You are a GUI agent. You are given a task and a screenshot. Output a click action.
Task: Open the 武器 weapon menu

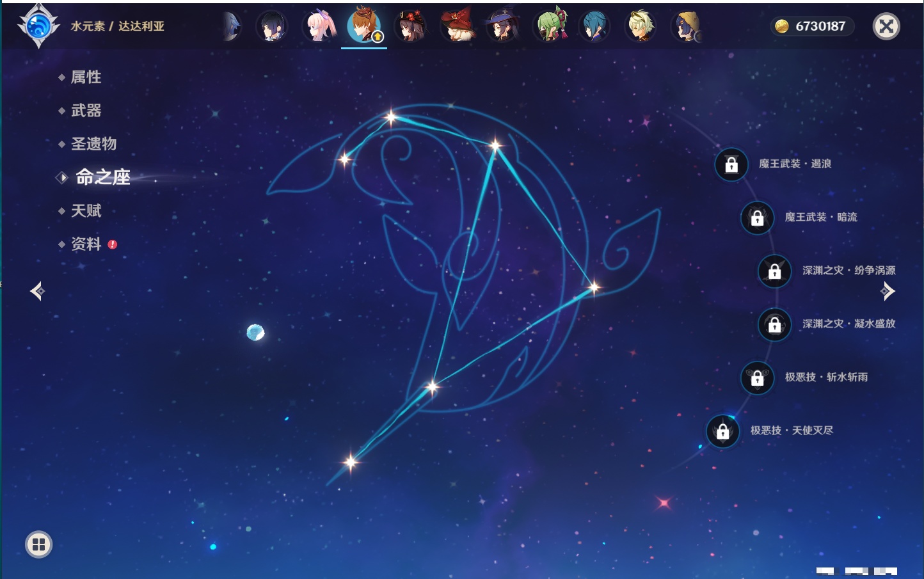86,111
